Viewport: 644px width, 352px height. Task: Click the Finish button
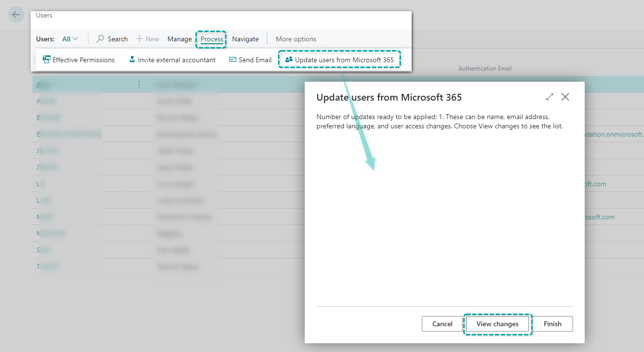(553, 324)
